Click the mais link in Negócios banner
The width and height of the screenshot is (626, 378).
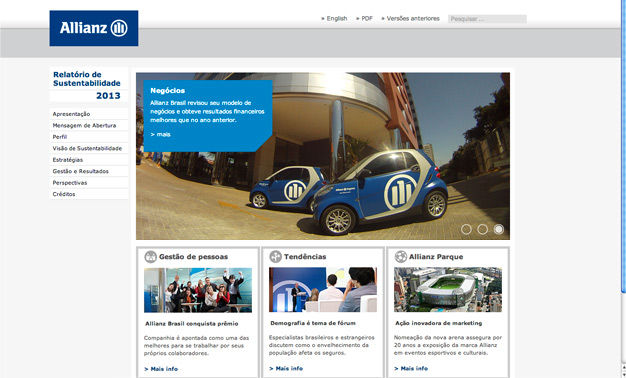[160, 135]
